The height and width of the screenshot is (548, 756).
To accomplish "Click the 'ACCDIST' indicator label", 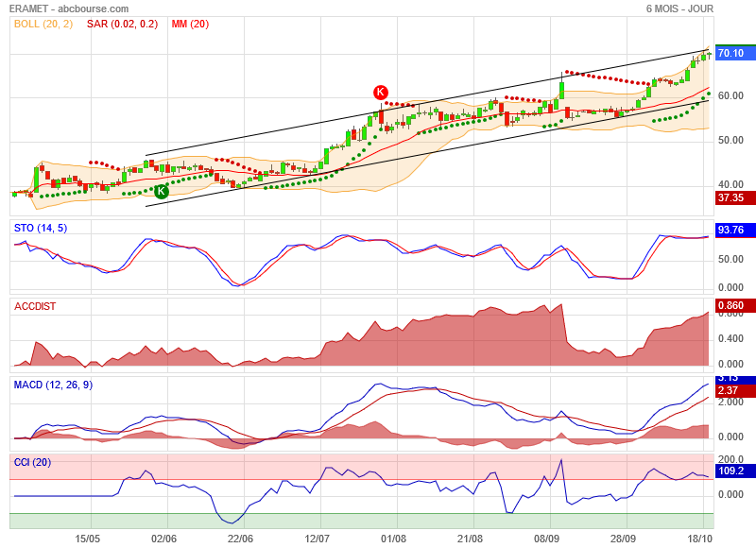I will coord(35,306).
